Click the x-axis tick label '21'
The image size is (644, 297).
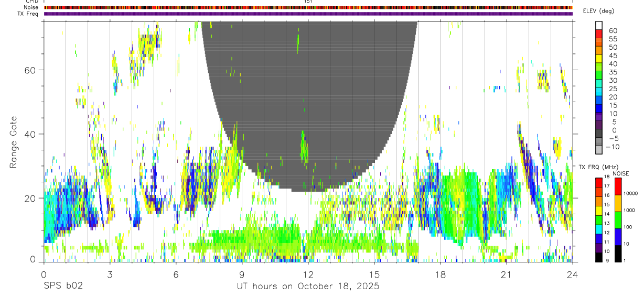[506, 274]
